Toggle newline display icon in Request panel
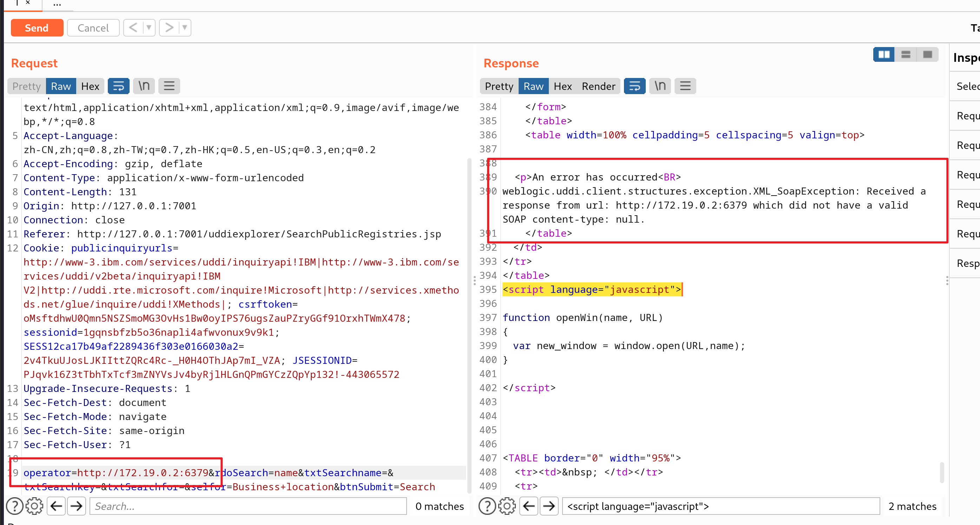Viewport: 980px width, 525px height. pos(144,86)
